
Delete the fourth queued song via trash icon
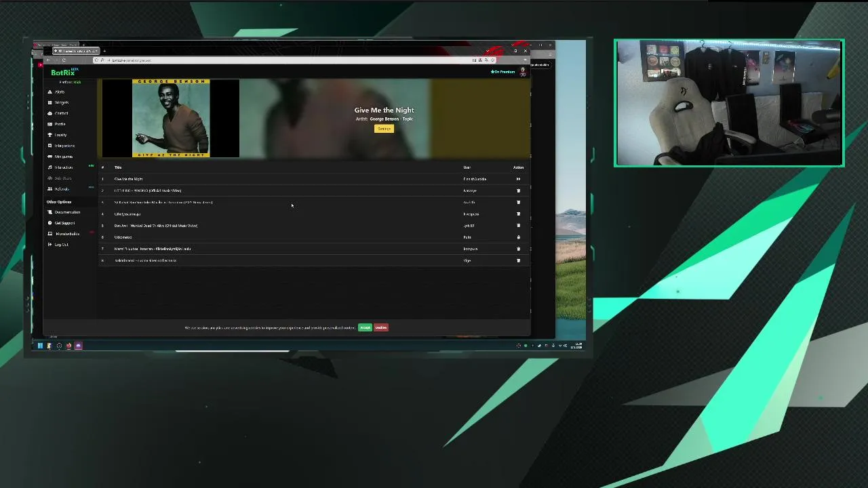[x=518, y=214]
